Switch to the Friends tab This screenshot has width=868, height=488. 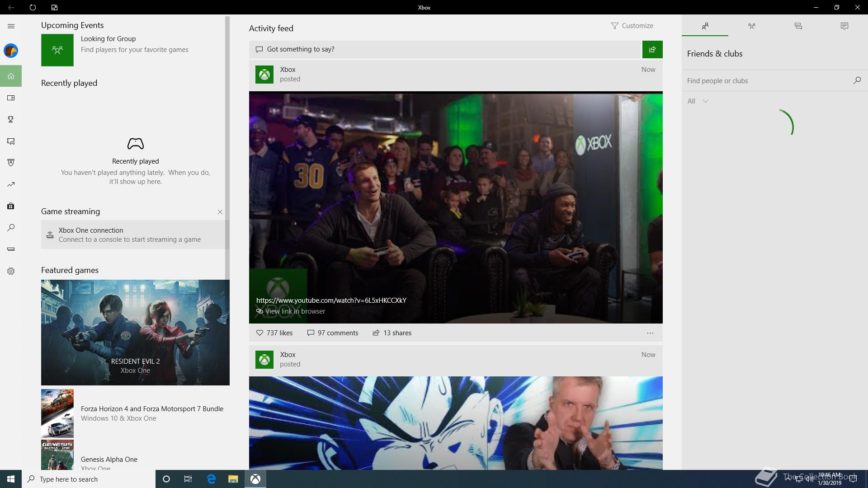pyautogui.click(x=705, y=26)
